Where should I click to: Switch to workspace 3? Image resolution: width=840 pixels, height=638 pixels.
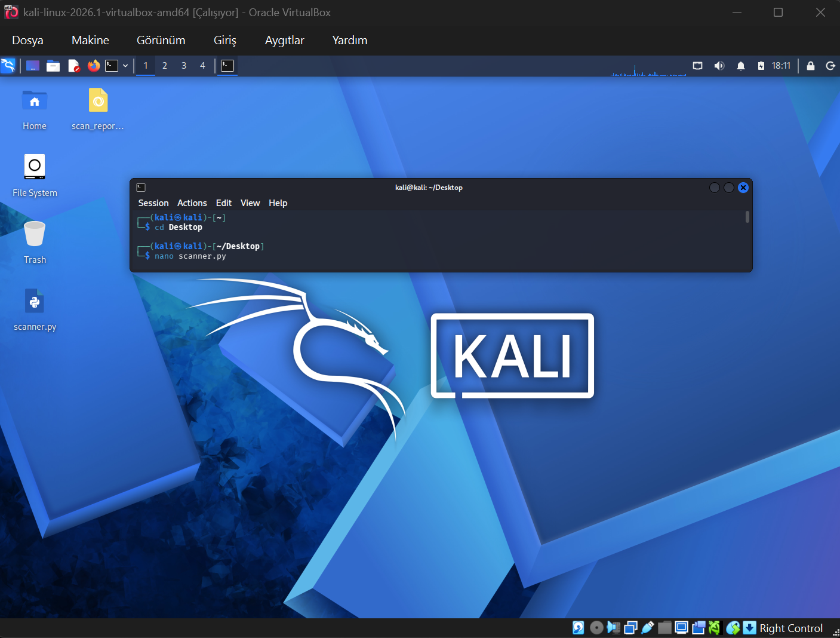(x=184, y=66)
